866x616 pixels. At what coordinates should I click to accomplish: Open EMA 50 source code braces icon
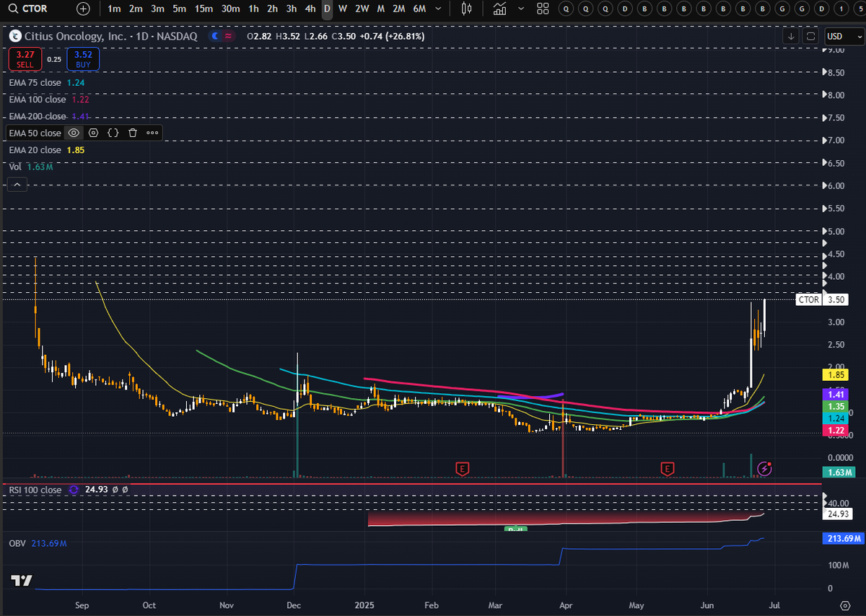pyautogui.click(x=113, y=133)
